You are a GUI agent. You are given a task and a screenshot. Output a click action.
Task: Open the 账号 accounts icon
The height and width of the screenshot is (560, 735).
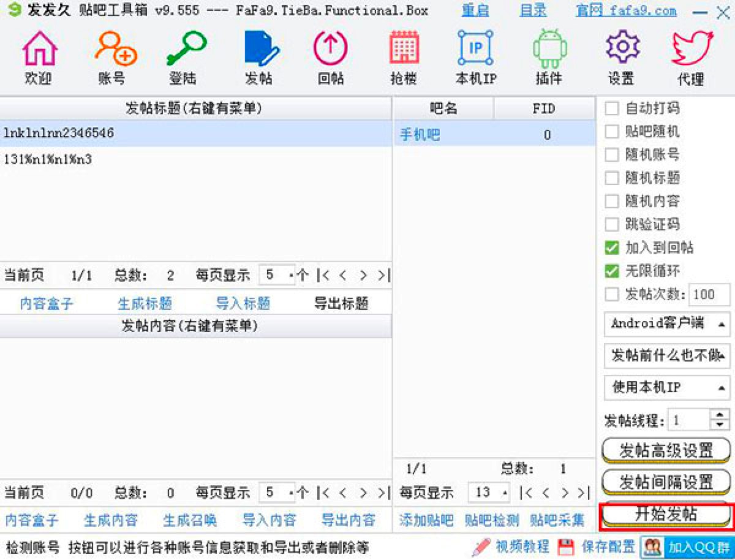[115, 48]
